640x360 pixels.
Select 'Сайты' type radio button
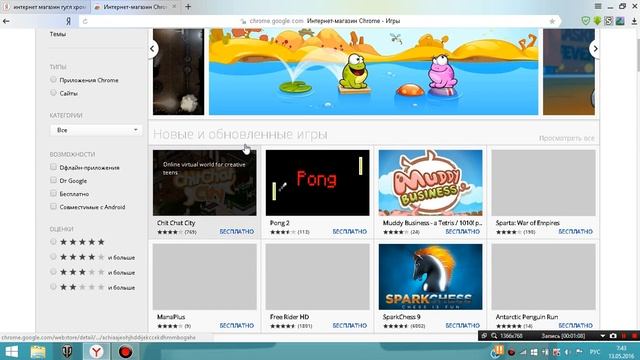(x=53, y=93)
